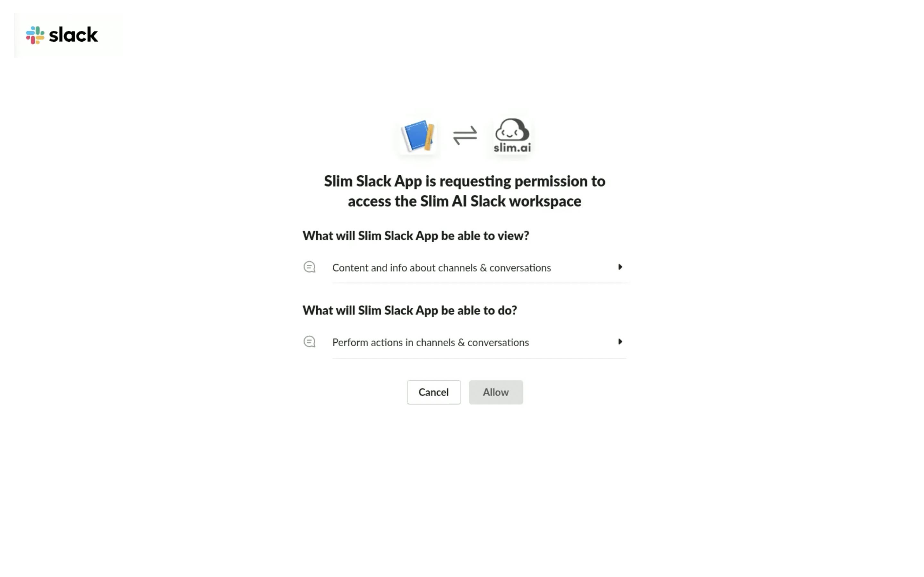The image size is (924, 577).
Task: Click speech bubble icon beside "Content and info"
Action: (309, 267)
